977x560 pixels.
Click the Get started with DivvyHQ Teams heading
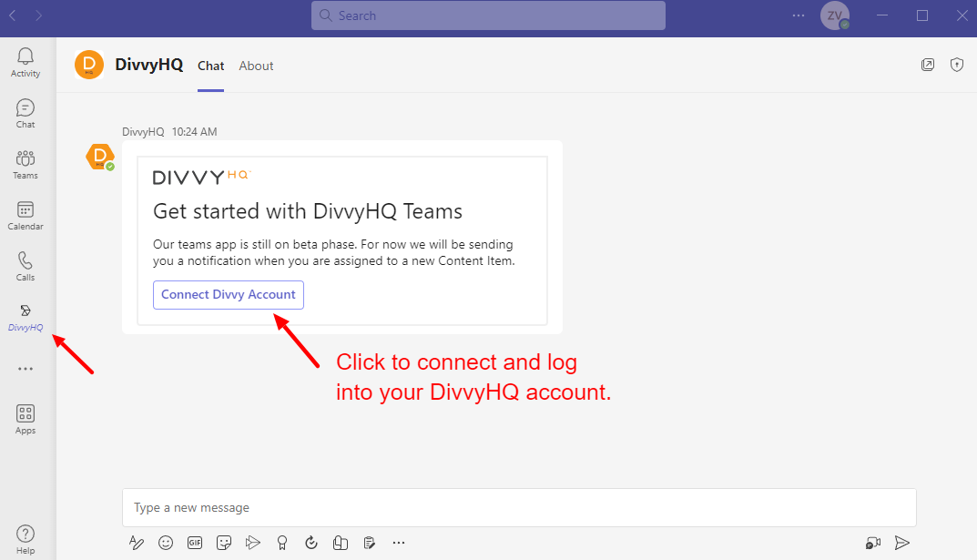click(x=308, y=212)
